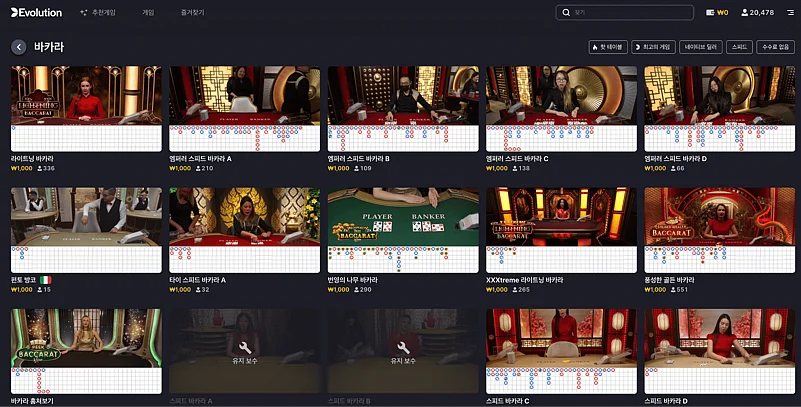Click into the search input field
The image size is (801, 407).
(630, 13)
